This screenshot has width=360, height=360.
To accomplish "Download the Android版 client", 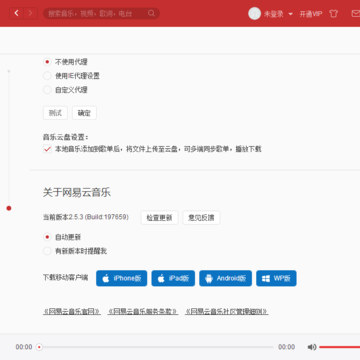I will point(226,278).
